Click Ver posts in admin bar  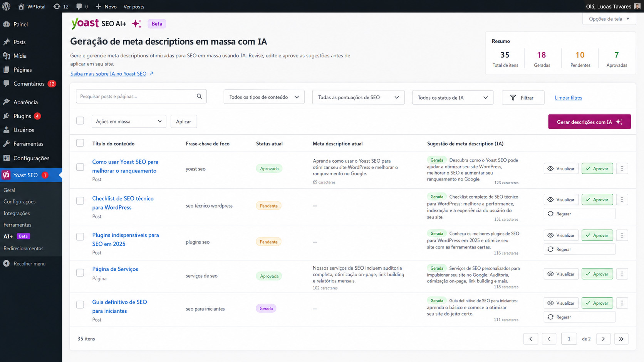tap(134, 7)
